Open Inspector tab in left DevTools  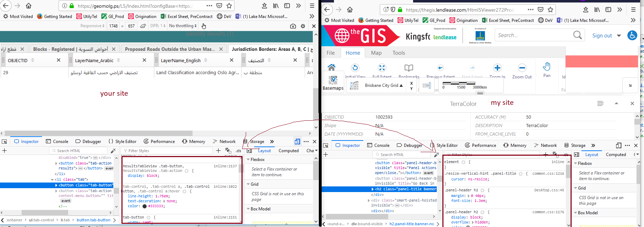point(26,142)
